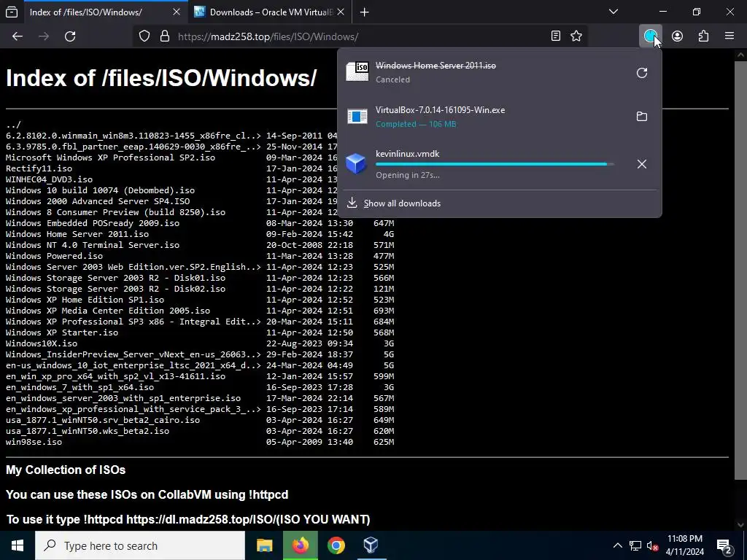Go forward one page
This screenshot has width=747, height=560.
coord(44,36)
